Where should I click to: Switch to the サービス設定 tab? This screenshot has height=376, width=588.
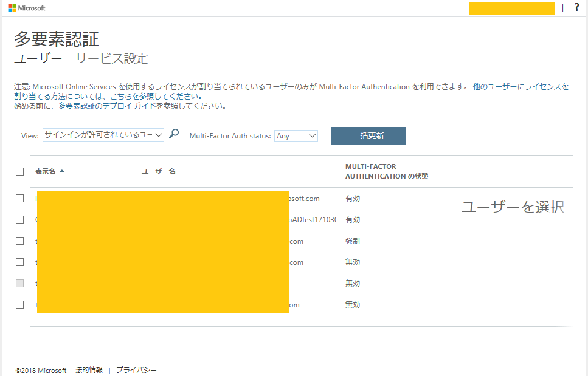(x=112, y=59)
